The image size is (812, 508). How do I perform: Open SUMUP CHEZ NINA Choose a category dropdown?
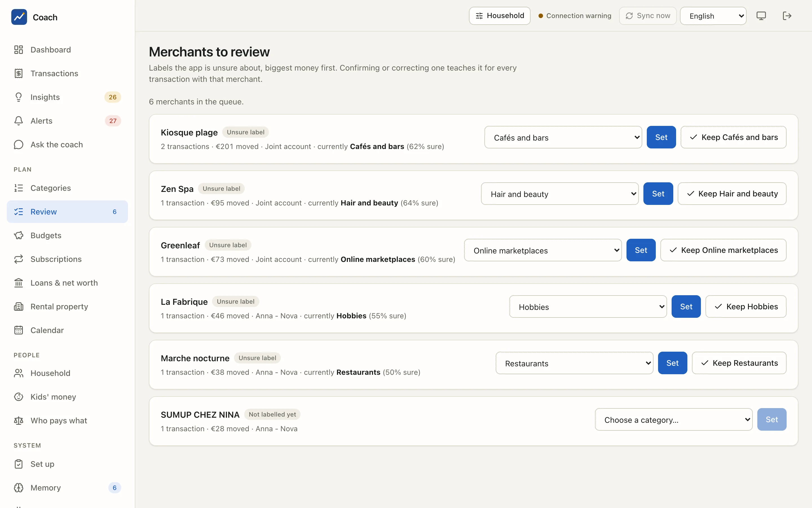click(673, 419)
